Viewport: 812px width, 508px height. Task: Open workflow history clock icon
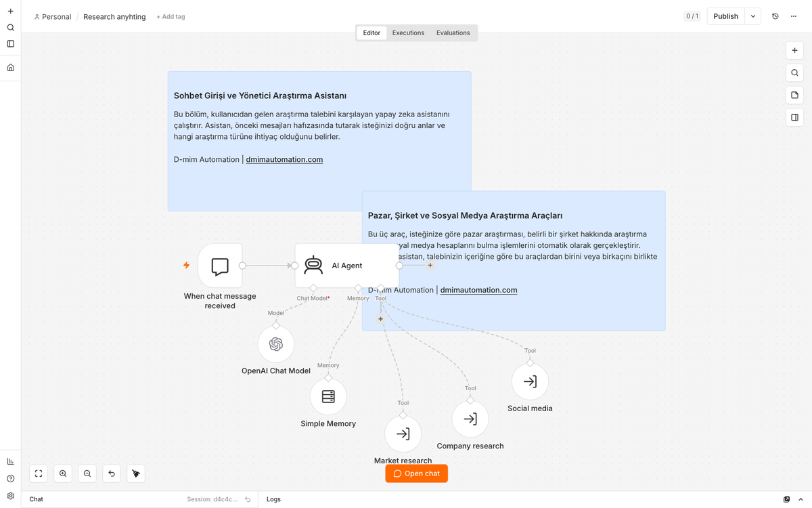pos(775,16)
